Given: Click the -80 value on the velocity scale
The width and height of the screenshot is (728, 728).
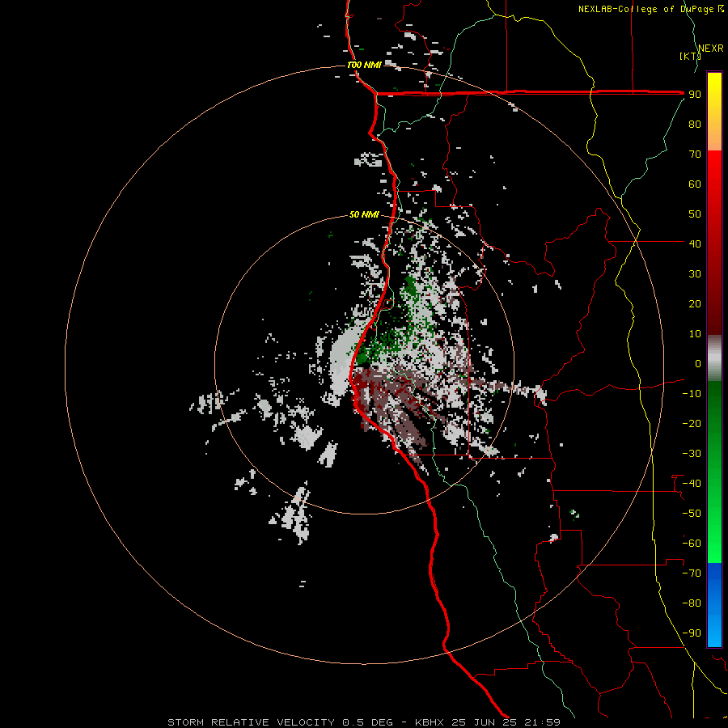Looking at the screenshot, I should [692, 603].
